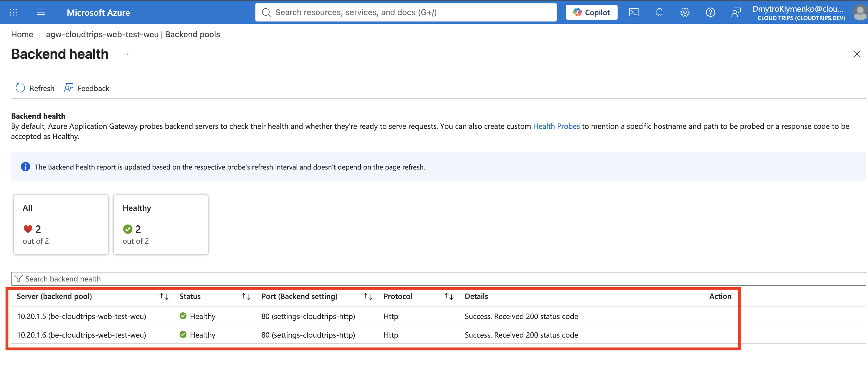The image size is (868, 385).
Task: Click green check icon in 10.20.1.6 row
Action: tap(183, 334)
